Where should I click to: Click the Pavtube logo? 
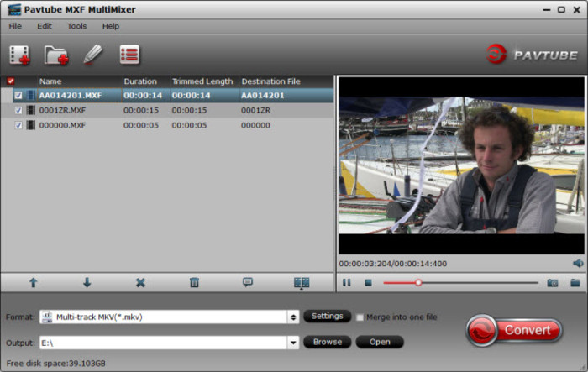pyautogui.click(x=532, y=55)
